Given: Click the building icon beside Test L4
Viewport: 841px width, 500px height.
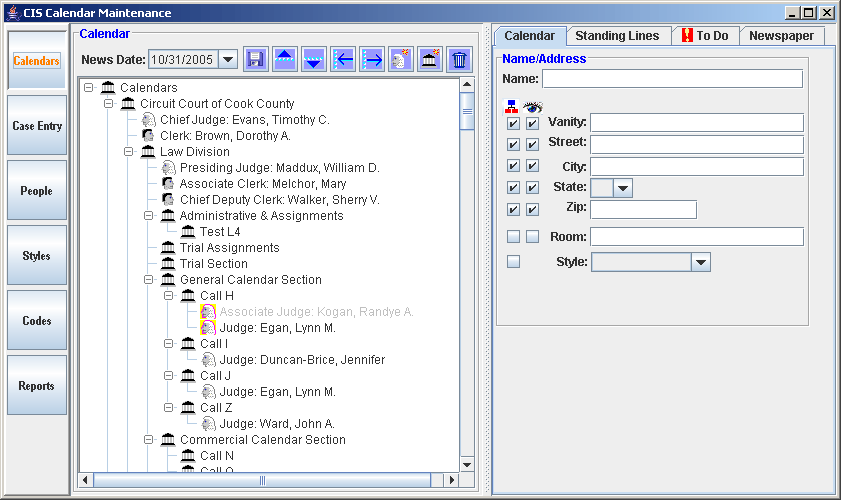Looking at the screenshot, I should (188, 232).
